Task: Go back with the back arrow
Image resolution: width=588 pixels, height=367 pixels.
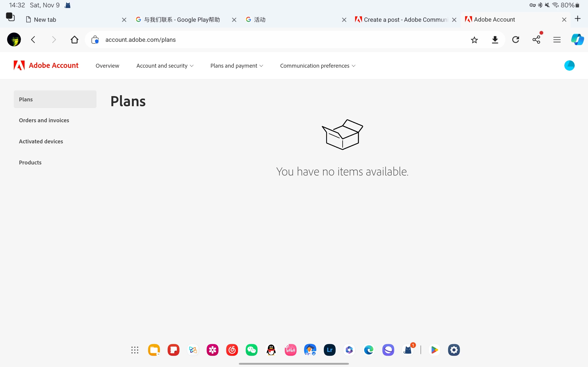Action: [33, 39]
